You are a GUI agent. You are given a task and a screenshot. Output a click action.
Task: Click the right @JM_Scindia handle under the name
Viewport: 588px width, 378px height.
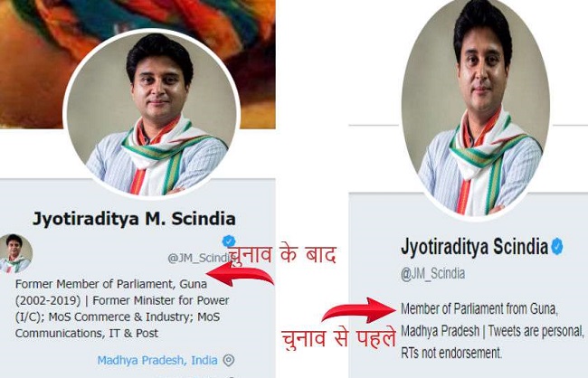click(432, 274)
